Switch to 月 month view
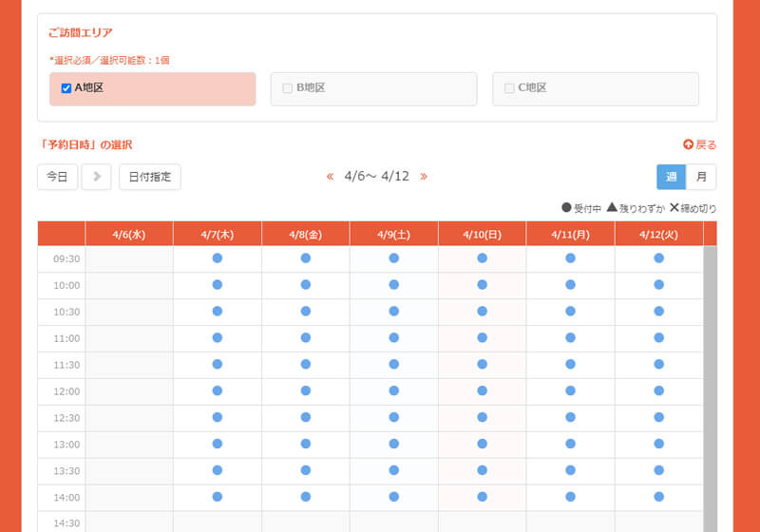760x532 pixels. click(x=701, y=177)
